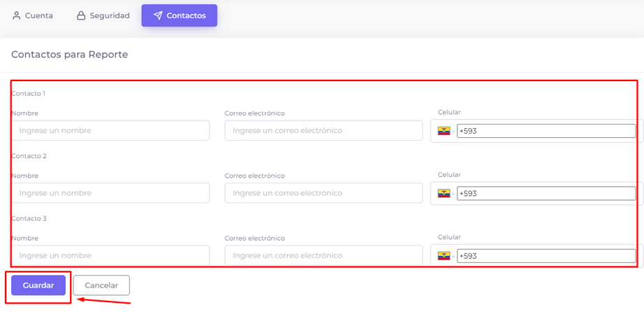Click the Guardar button
Screen dimensions: 644x312
(38, 285)
